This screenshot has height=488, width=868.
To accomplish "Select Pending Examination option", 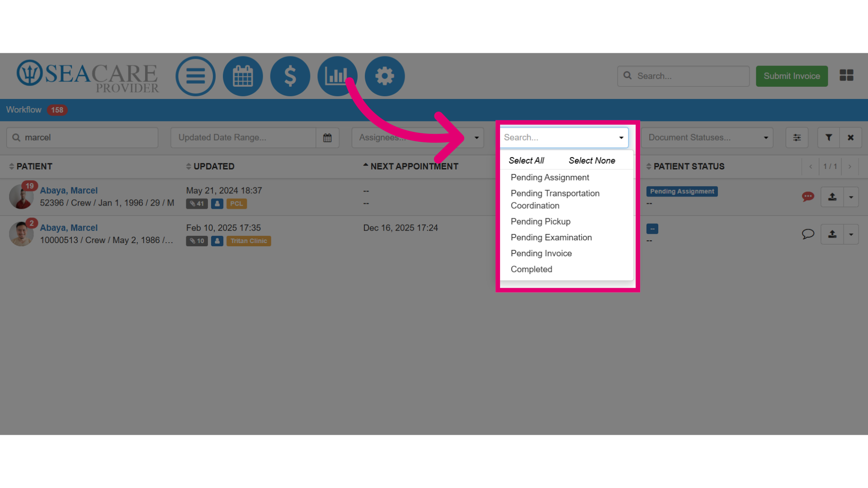I will pos(566,237).
